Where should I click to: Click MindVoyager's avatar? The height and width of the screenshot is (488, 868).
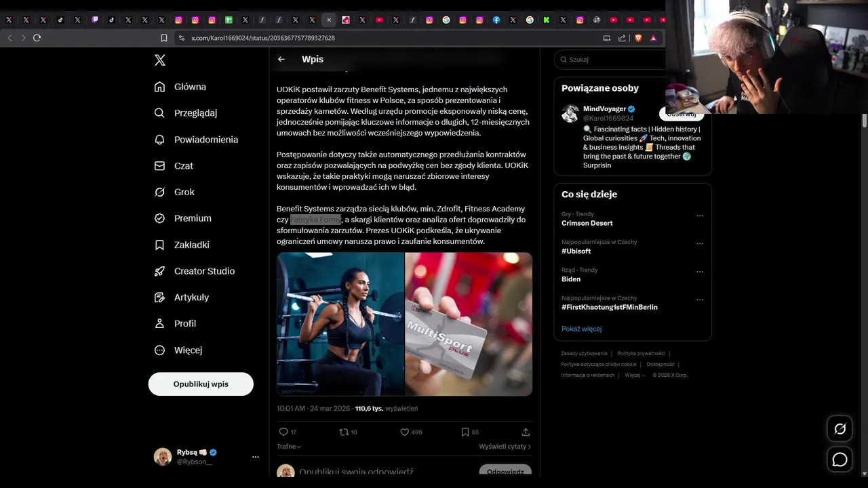[x=570, y=113]
